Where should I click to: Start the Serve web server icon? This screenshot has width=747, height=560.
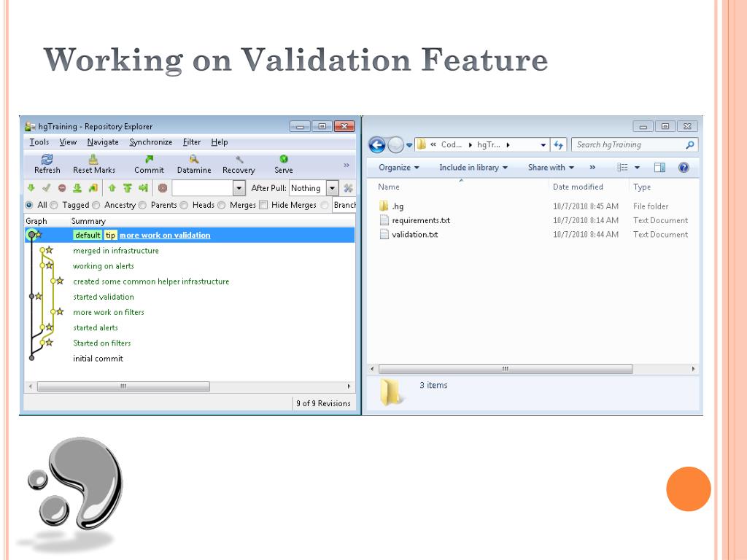283,159
